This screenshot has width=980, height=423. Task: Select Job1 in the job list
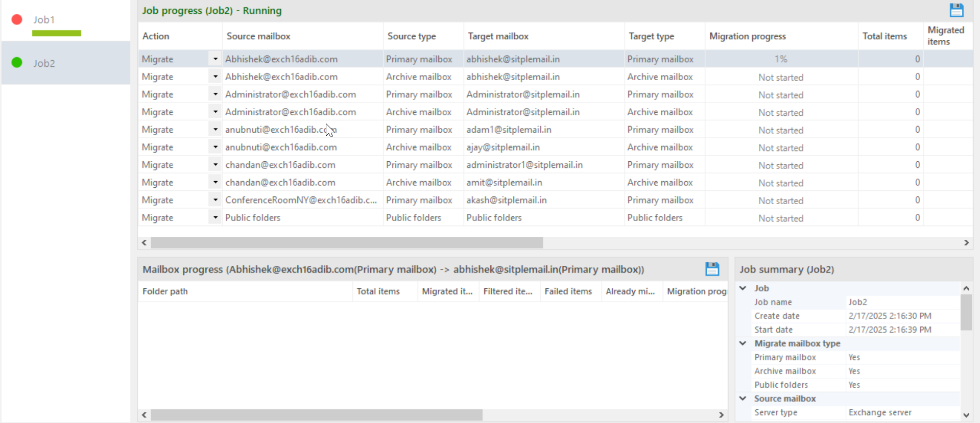coord(65,20)
